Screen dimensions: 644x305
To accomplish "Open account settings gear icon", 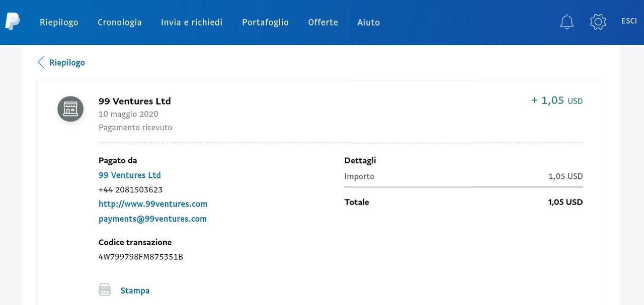I will click(598, 22).
